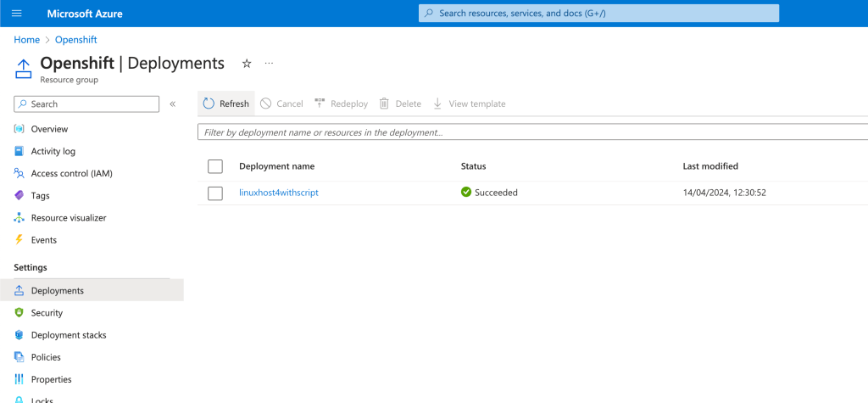
Task: Click the Events lightning bolt icon
Action: tap(19, 240)
